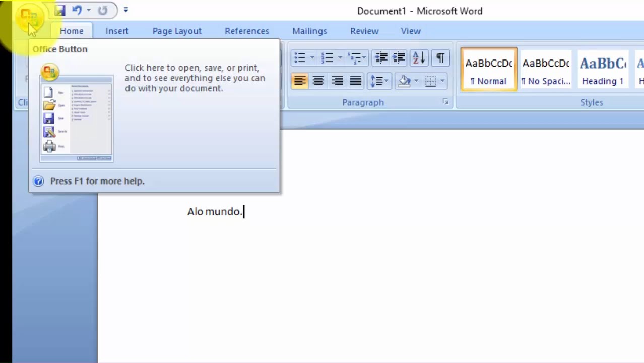This screenshot has height=363, width=644.
Task: Open the shading color dropdown
Action: click(416, 81)
